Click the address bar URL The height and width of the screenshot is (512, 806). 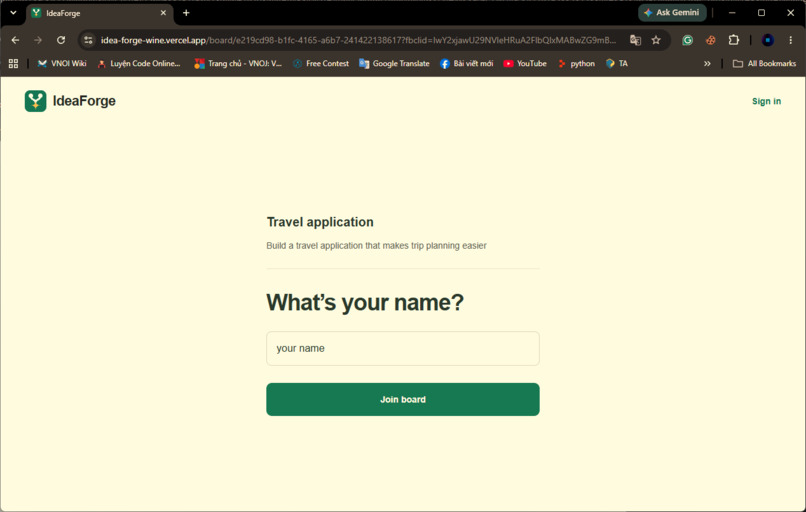[x=358, y=40]
